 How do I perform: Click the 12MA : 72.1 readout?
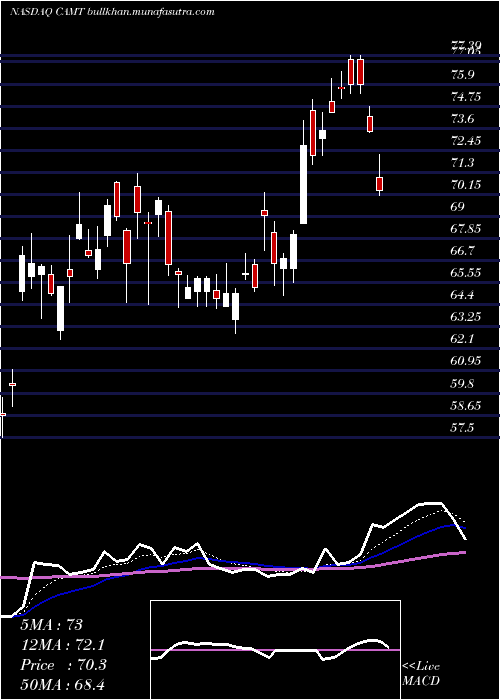(61, 645)
